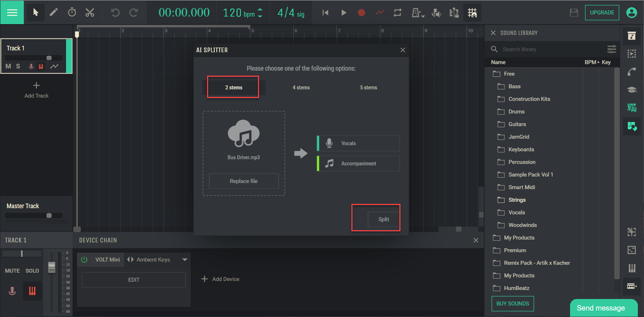Toggle the loop playback icon
Image resolution: width=644 pixels, height=317 pixels.
[x=397, y=13]
